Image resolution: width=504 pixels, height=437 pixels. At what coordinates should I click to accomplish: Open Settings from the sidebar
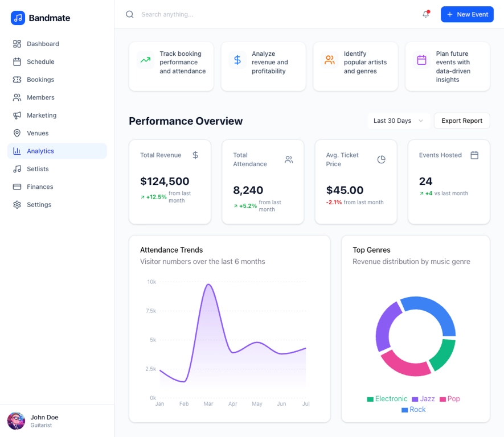point(39,205)
